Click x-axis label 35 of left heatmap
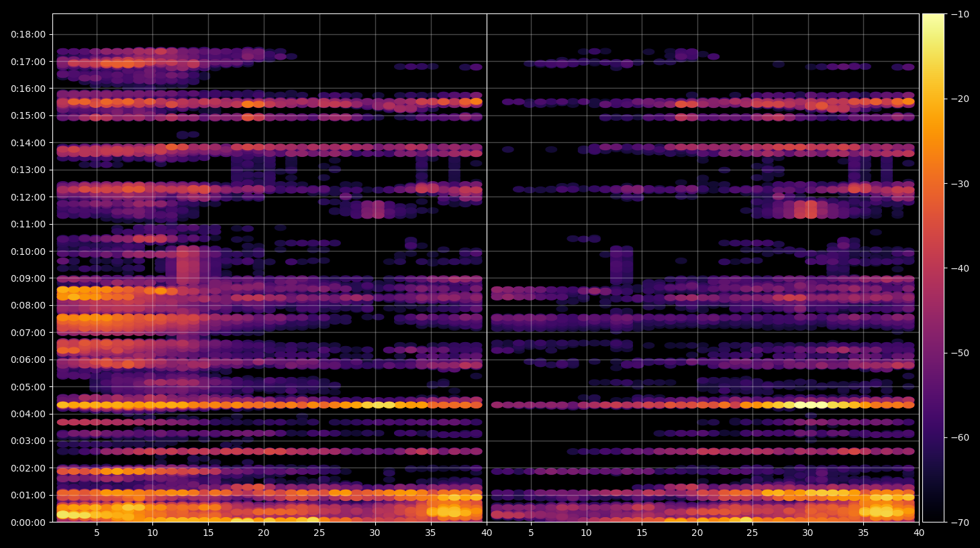The height and width of the screenshot is (548, 980). (x=430, y=533)
